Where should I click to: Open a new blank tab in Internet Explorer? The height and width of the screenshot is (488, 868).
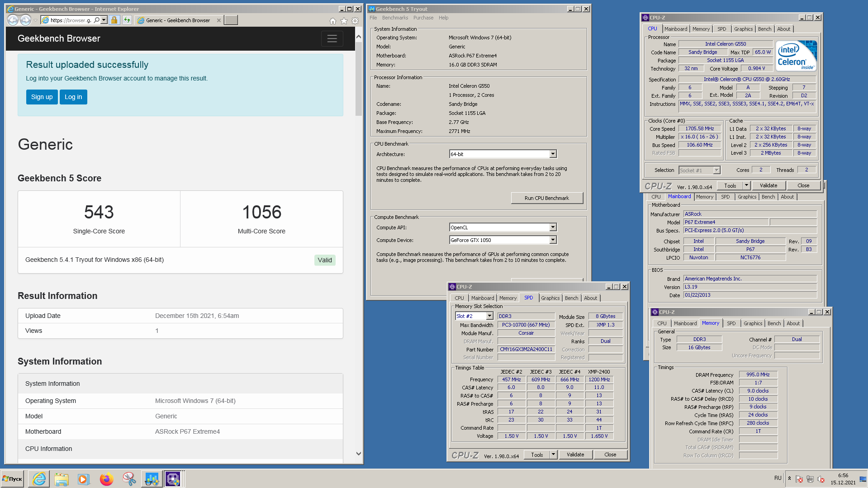(x=231, y=20)
